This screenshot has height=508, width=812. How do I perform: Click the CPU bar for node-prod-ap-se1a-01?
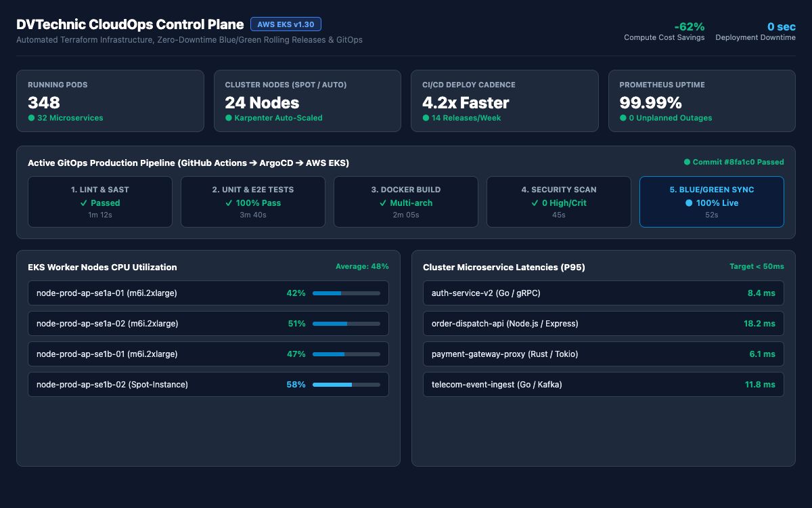click(346, 293)
